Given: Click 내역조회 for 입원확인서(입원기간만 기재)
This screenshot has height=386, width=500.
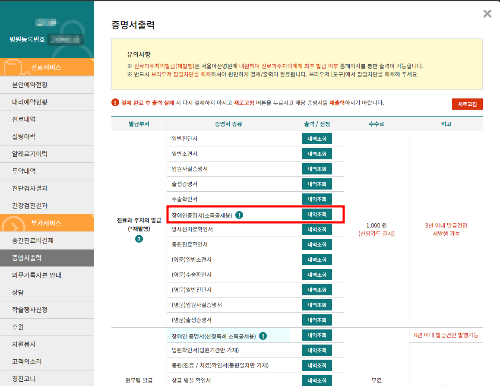Looking at the screenshot, I should point(317,350).
